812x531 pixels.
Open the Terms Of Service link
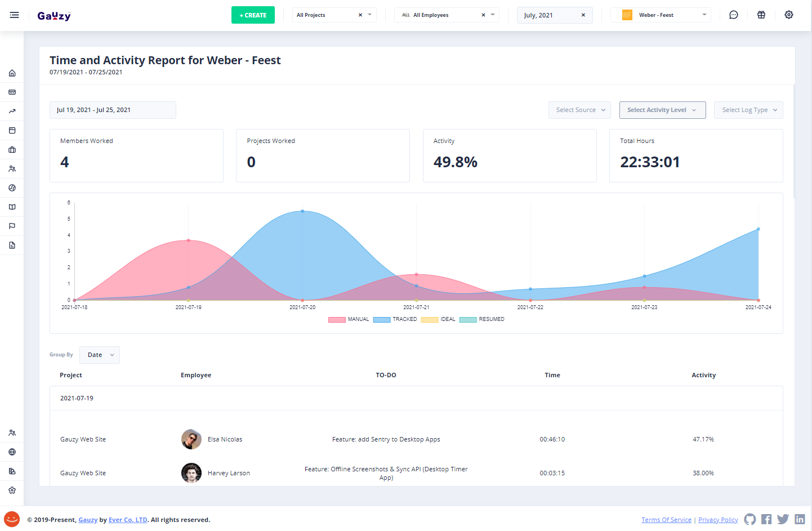pyautogui.click(x=666, y=520)
